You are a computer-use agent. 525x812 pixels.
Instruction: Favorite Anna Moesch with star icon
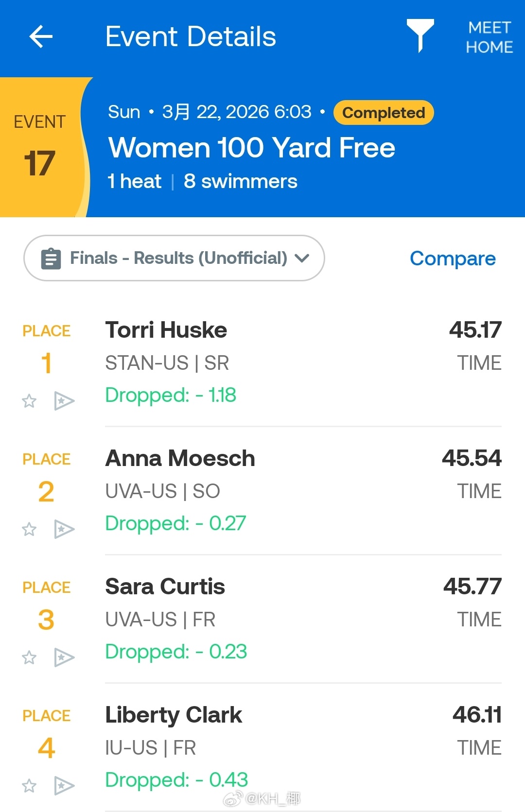29,529
